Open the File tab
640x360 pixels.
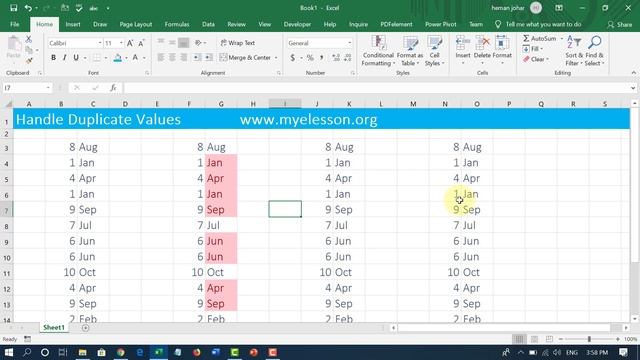15,24
